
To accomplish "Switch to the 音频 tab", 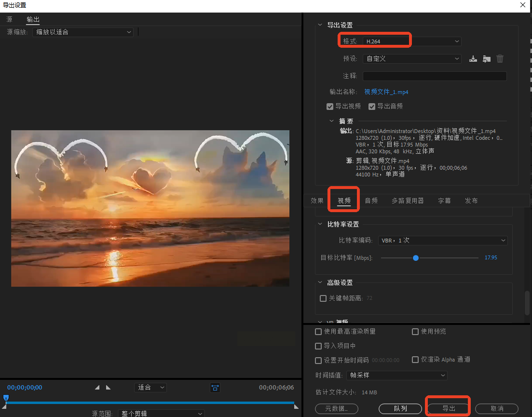I will pos(371,201).
